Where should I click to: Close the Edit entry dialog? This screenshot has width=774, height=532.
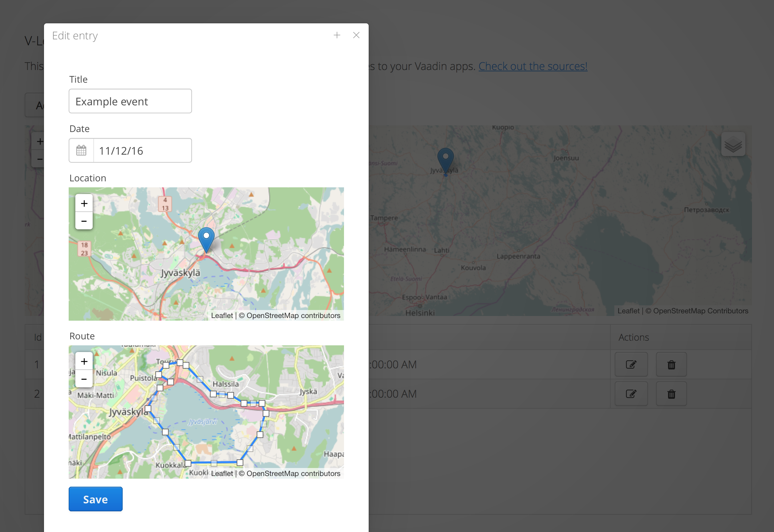click(x=356, y=35)
